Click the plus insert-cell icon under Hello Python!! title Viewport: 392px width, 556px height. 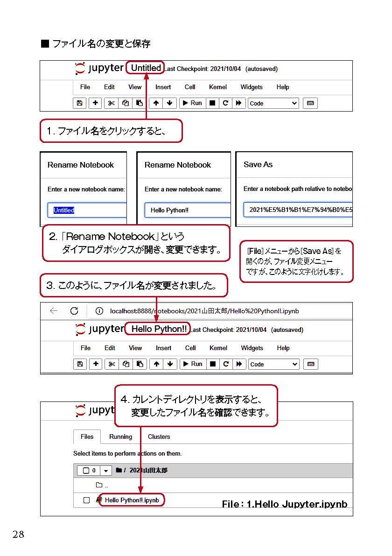coord(95,364)
